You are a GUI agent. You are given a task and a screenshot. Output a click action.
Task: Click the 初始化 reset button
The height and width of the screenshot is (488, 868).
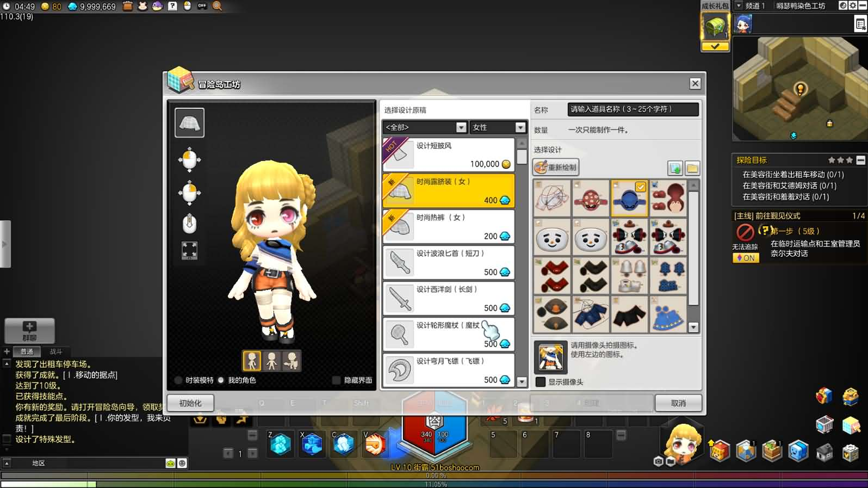coord(190,403)
